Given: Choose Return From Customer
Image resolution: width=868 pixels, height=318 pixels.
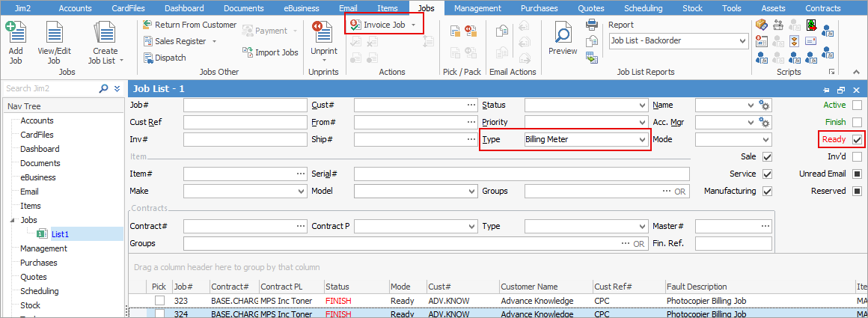Looking at the screenshot, I should (x=189, y=25).
